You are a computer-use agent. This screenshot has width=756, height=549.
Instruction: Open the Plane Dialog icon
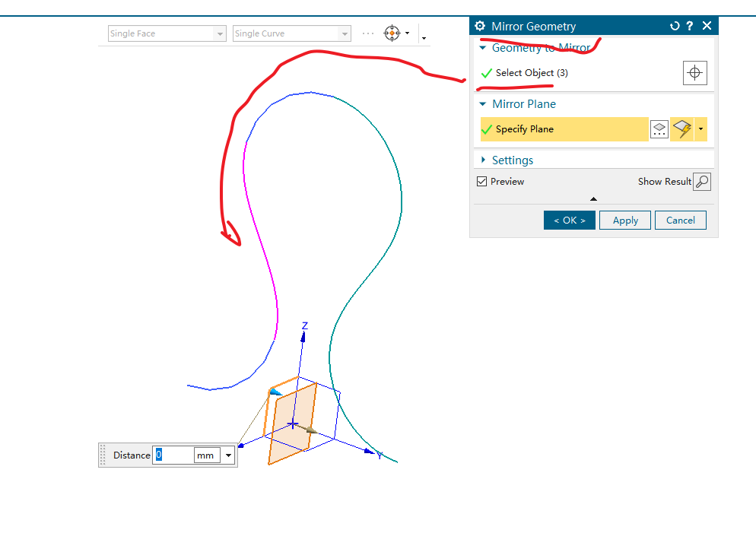(659, 129)
